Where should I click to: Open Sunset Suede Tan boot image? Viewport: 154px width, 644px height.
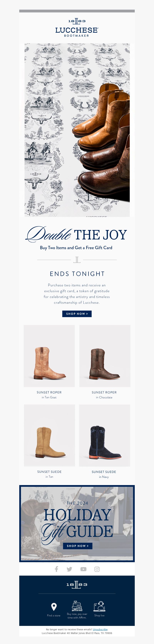tap(49, 435)
